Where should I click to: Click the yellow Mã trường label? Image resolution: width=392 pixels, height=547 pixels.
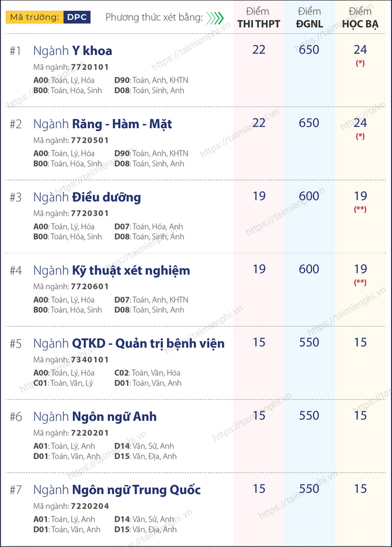pos(34,17)
